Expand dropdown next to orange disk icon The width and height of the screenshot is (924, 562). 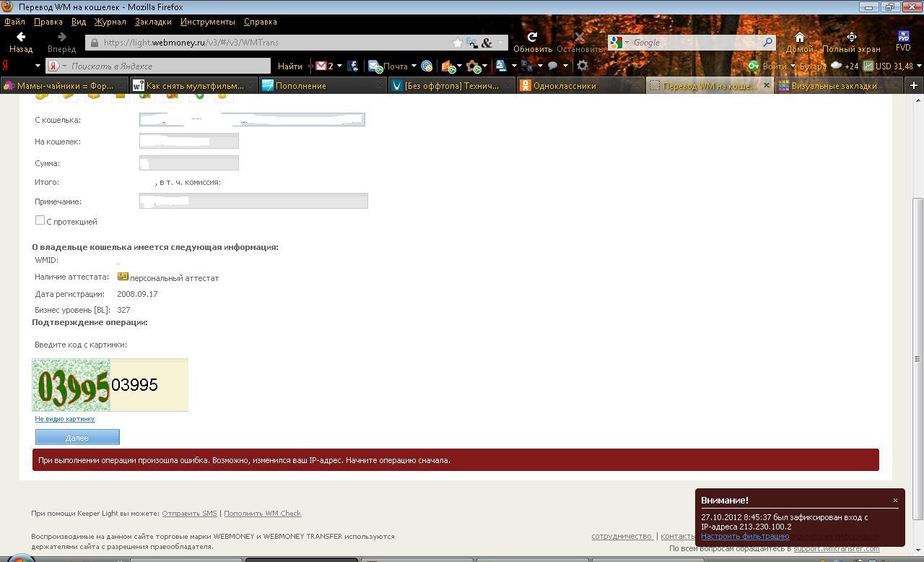pos(459,66)
